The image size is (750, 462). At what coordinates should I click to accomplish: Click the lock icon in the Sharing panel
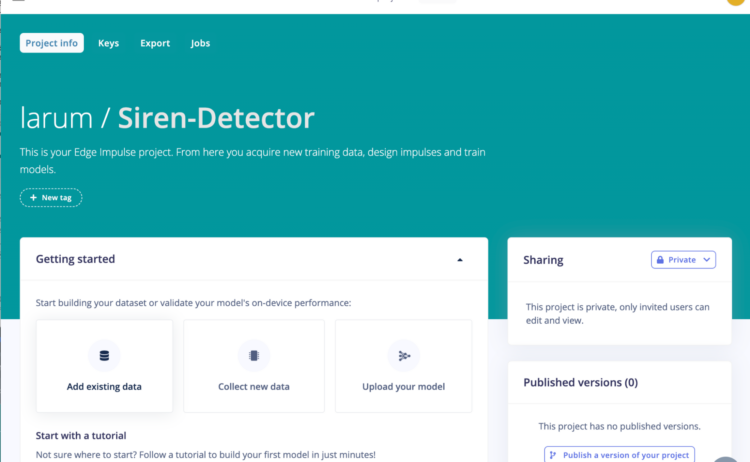tap(660, 260)
